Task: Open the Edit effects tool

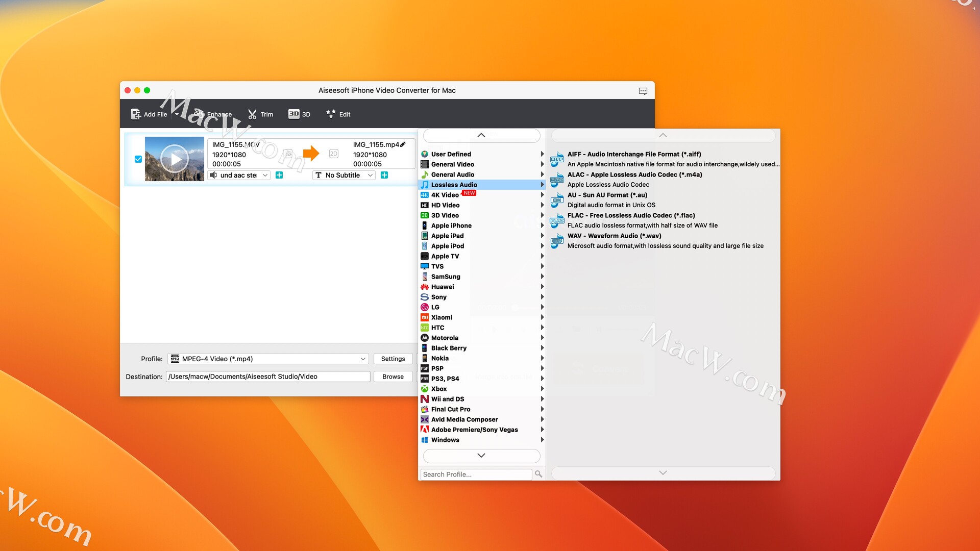Action: (338, 114)
